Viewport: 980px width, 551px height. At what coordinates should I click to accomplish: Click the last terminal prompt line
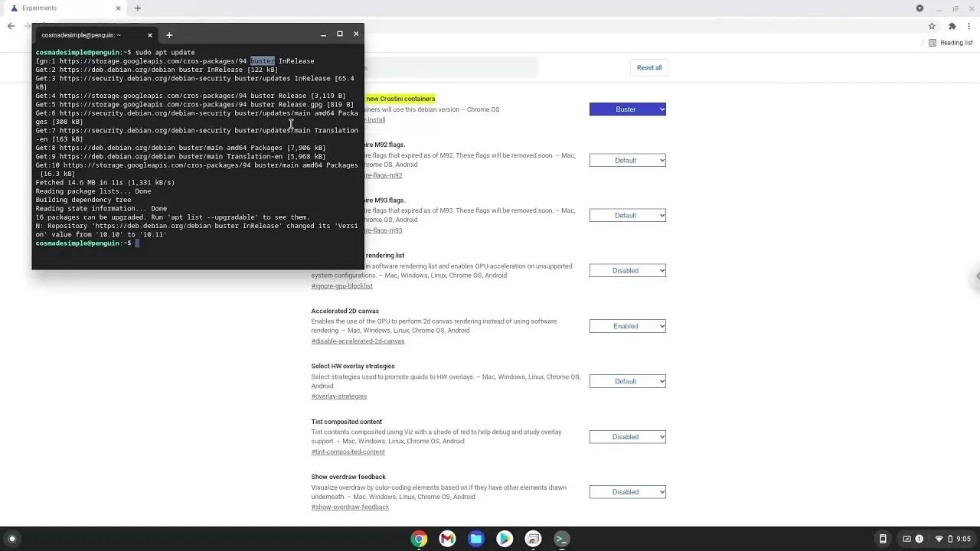pyautogui.click(x=87, y=243)
